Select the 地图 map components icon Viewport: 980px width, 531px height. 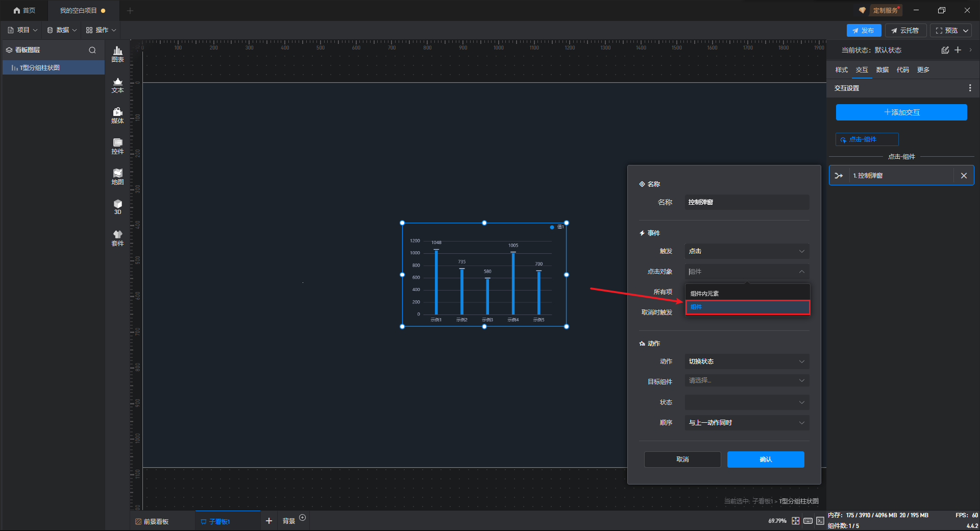pyautogui.click(x=117, y=177)
